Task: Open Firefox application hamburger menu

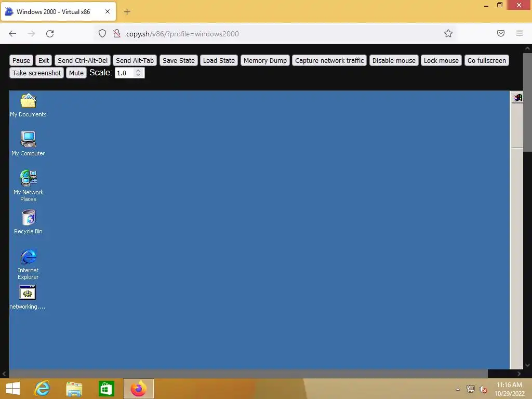Action: click(520, 33)
